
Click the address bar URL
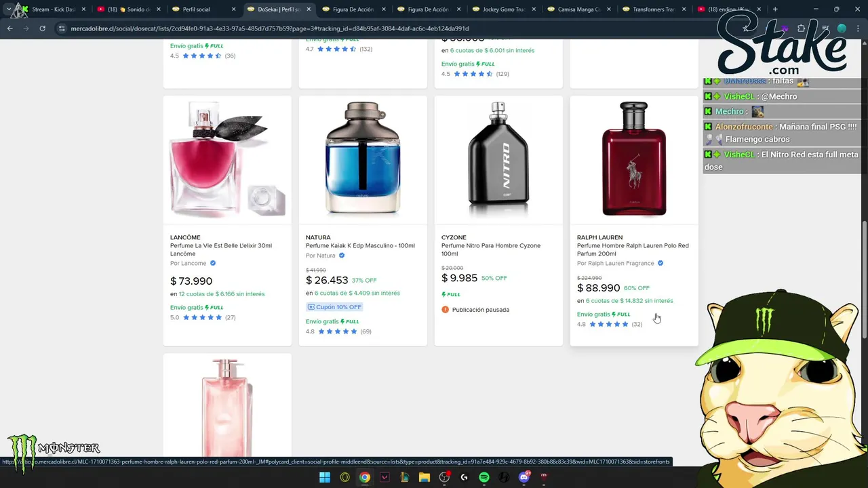click(x=270, y=28)
